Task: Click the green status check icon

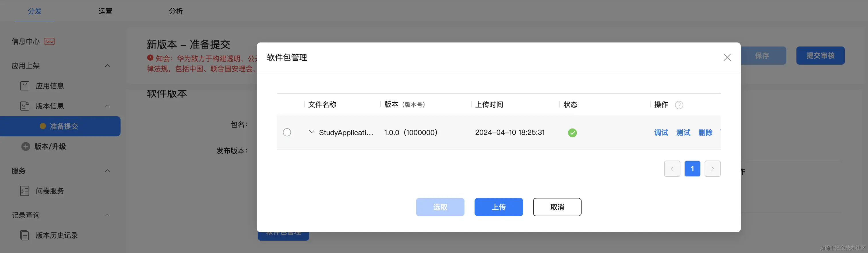Action: pyautogui.click(x=572, y=133)
